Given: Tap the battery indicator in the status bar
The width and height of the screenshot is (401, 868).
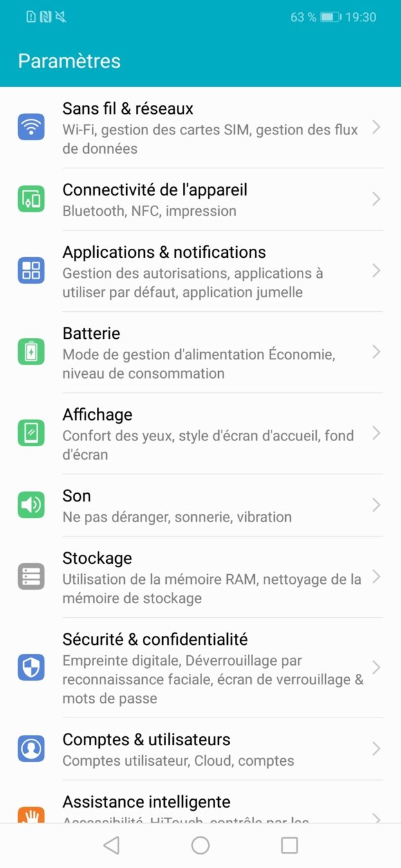Looking at the screenshot, I should (330, 17).
